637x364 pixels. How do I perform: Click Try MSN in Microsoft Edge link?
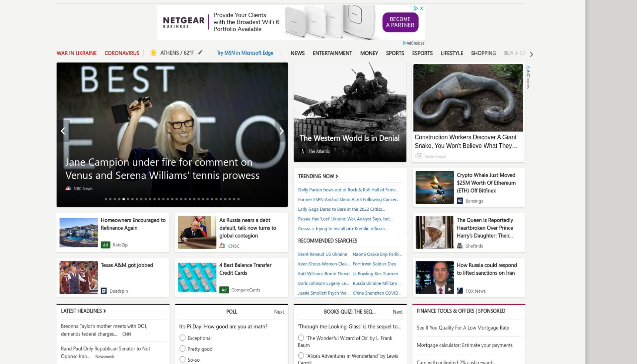click(x=245, y=53)
